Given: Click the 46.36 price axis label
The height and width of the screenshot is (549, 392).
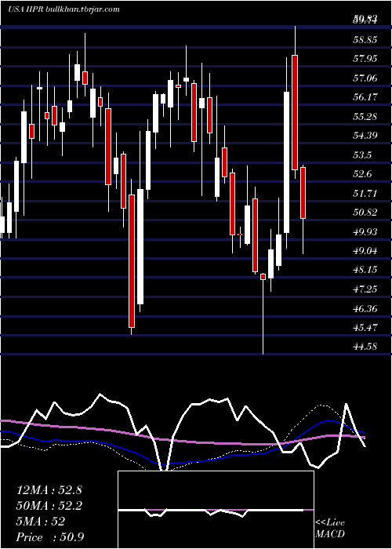Looking at the screenshot, I should pyautogui.click(x=365, y=308).
